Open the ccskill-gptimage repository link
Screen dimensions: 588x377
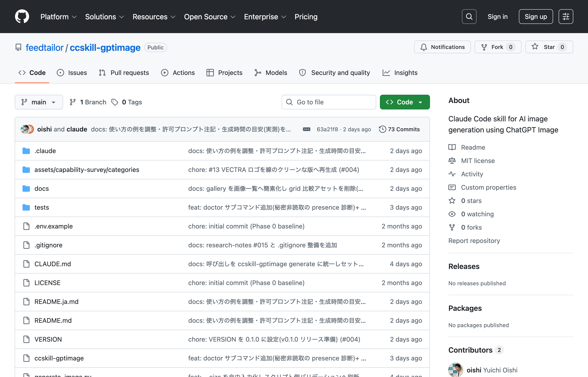pos(105,48)
